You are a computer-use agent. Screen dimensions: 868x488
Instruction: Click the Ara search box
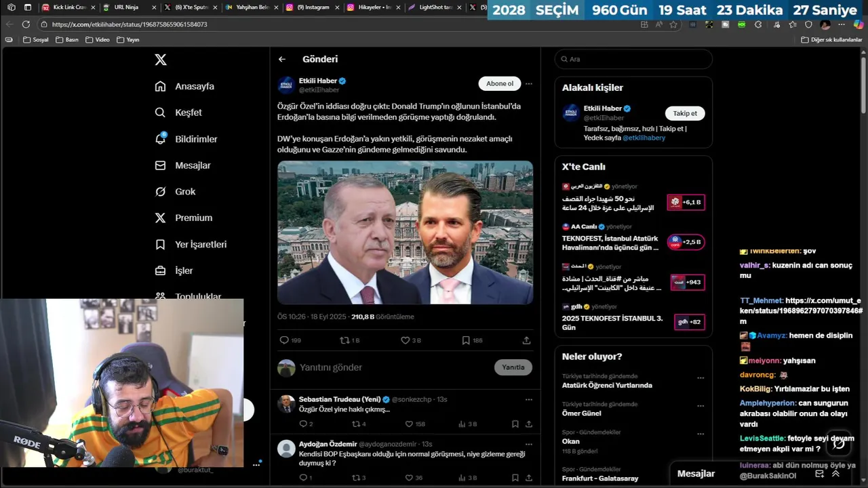[x=633, y=59]
